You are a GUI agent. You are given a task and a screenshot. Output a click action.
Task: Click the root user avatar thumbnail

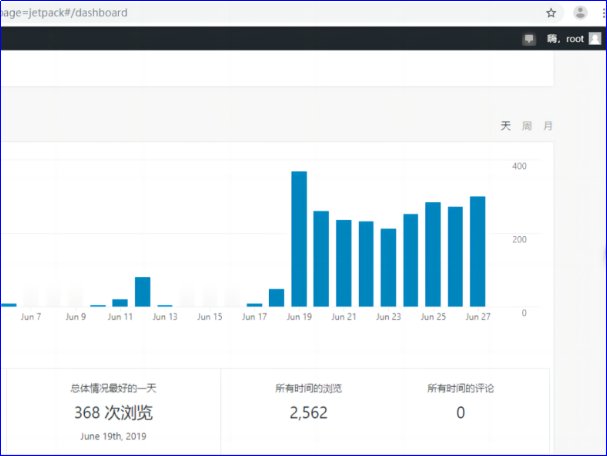[595, 39]
